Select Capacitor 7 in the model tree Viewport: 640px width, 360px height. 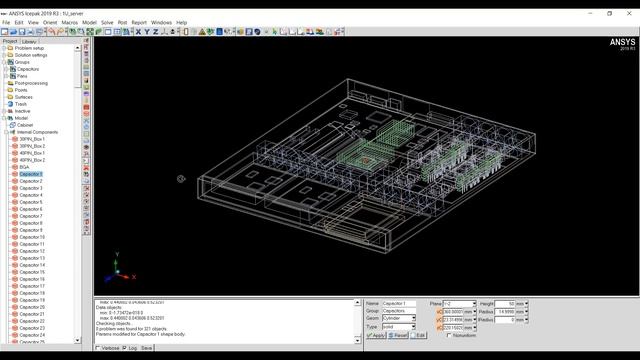click(x=31, y=216)
